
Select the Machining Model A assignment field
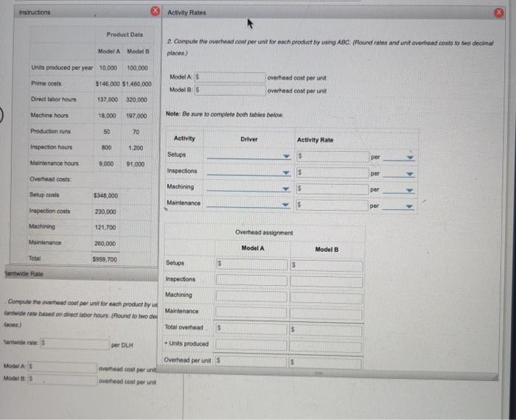pos(251,296)
